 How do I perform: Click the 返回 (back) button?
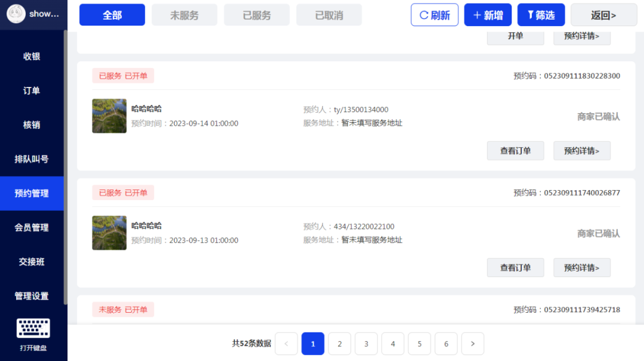pos(603,14)
